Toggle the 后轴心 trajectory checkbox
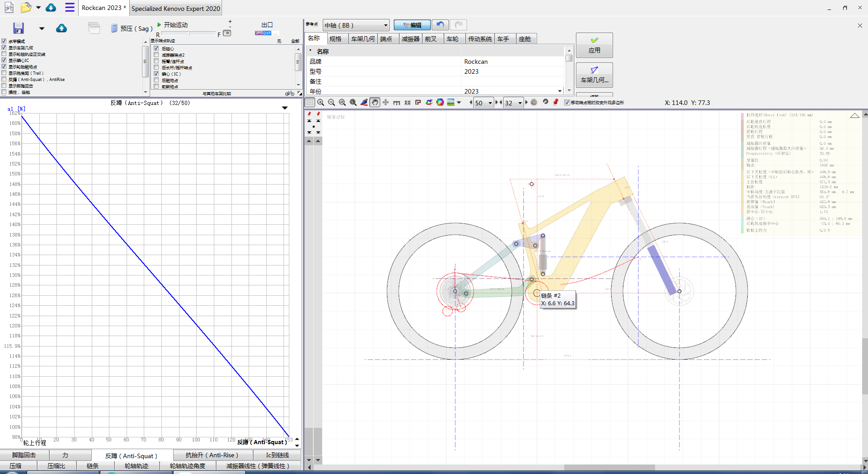 (x=156, y=48)
